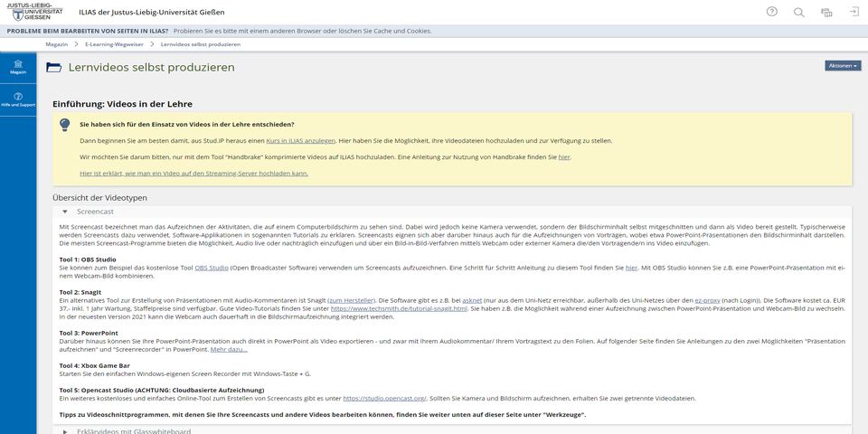
Task: Open the search magnifier icon
Action: click(798, 12)
